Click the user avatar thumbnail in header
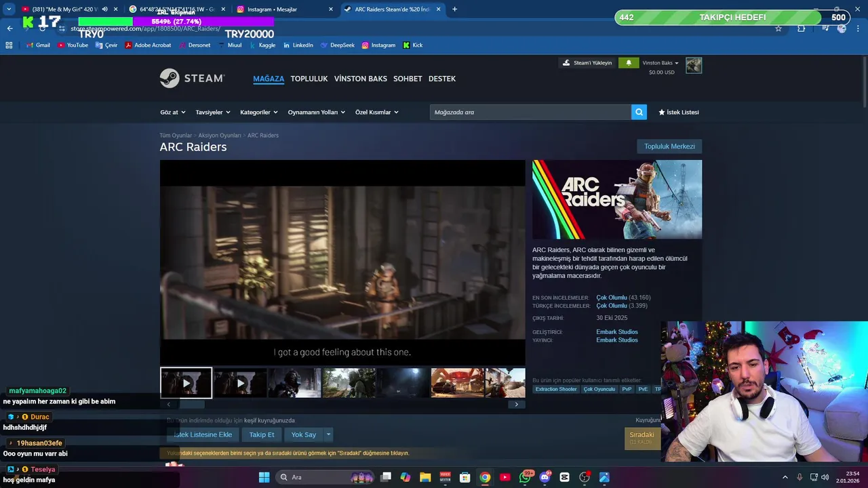Image resolution: width=868 pixels, height=488 pixels. coord(694,66)
